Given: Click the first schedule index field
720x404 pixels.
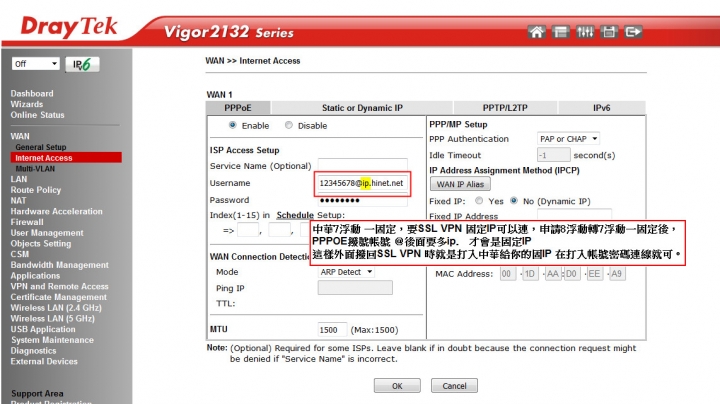Looking at the screenshot, I should tap(248, 230).
